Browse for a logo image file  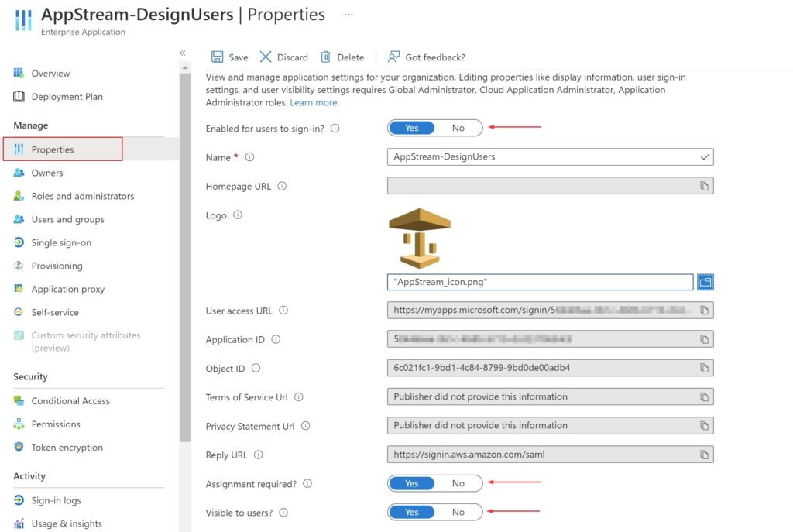705,282
